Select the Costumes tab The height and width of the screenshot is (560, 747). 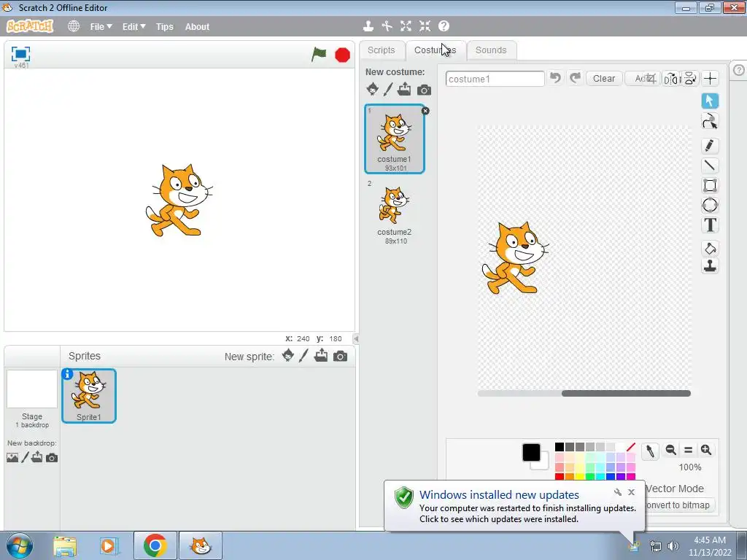[x=435, y=50]
